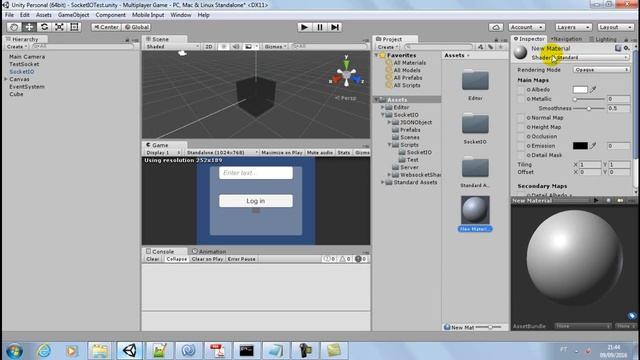Viewport: 640px width, 360px height.
Task: Expand the Canvas hierarchy item
Action: click(x=6, y=79)
